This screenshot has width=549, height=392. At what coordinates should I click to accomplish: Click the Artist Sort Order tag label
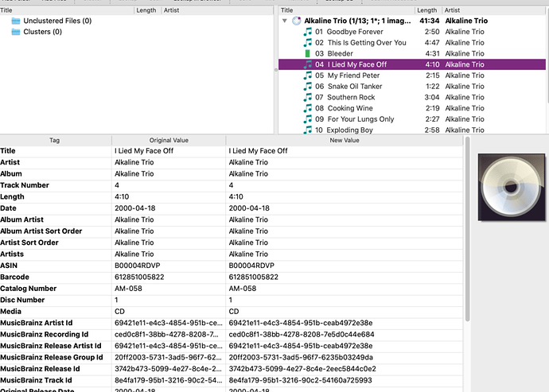coord(29,243)
